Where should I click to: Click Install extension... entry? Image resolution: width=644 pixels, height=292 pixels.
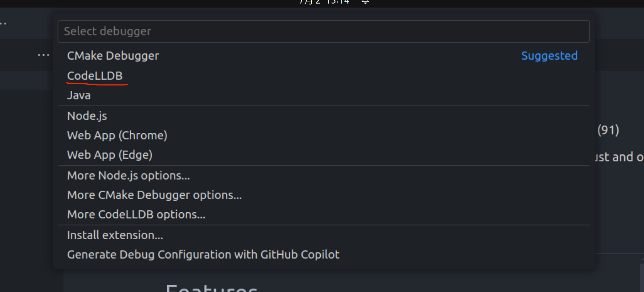point(115,235)
